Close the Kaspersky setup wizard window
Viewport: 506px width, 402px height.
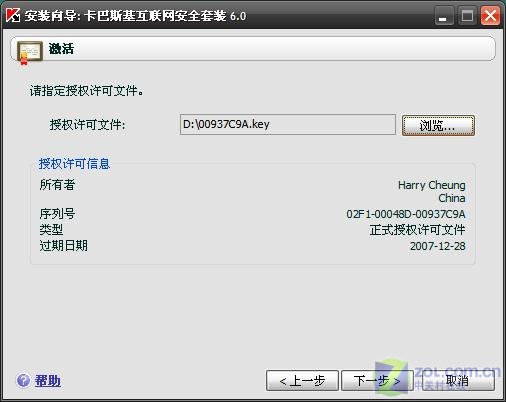click(x=490, y=16)
